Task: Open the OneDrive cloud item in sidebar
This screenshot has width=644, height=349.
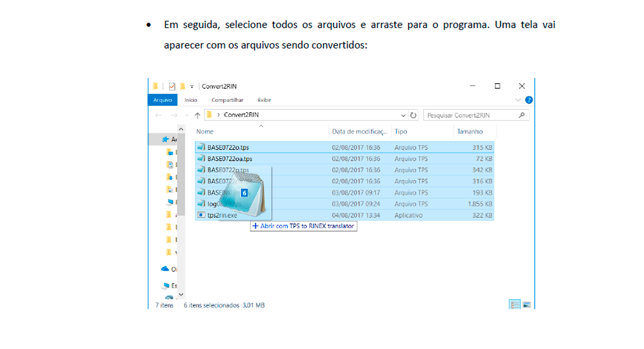Action: tap(165, 269)
